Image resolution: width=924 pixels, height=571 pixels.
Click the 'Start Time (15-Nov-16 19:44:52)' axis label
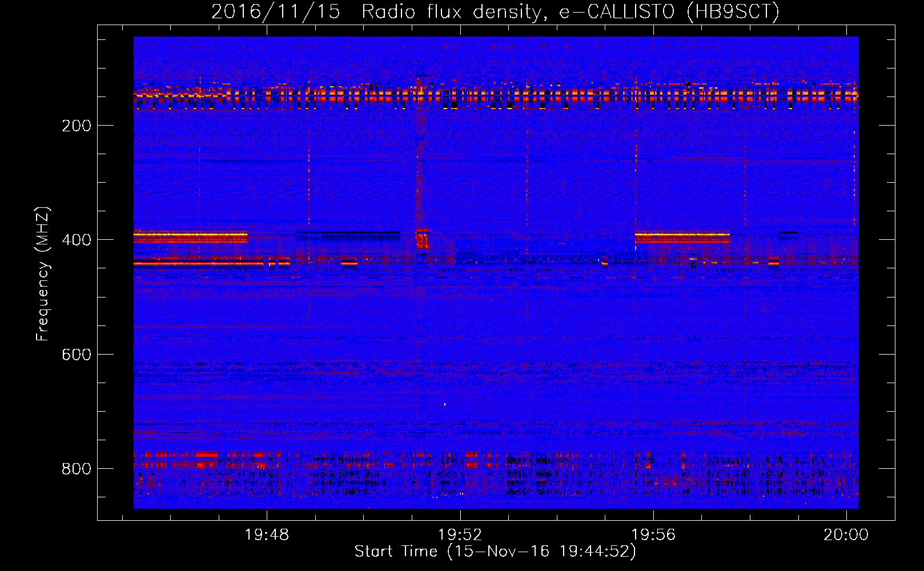pos(495,552)
